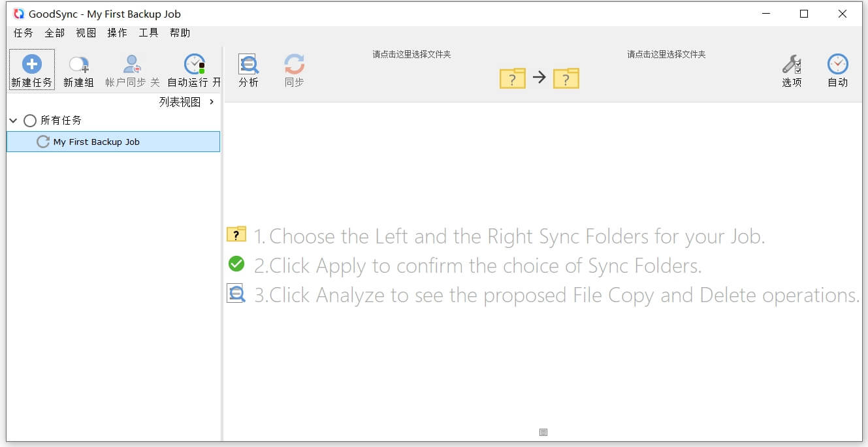Viewport: 868px width, 447px height.
Task: Open the 自动 (Auto) clock settings
Action: pos(837,64)
